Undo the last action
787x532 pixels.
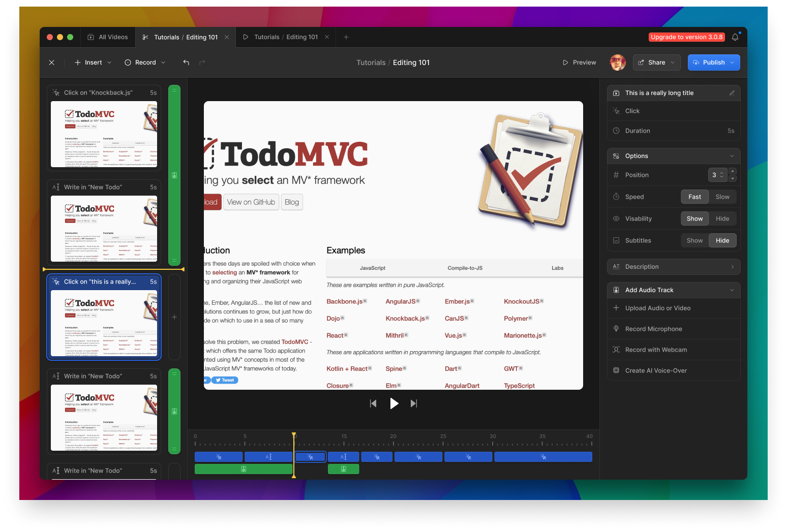(x=186, y=62)
